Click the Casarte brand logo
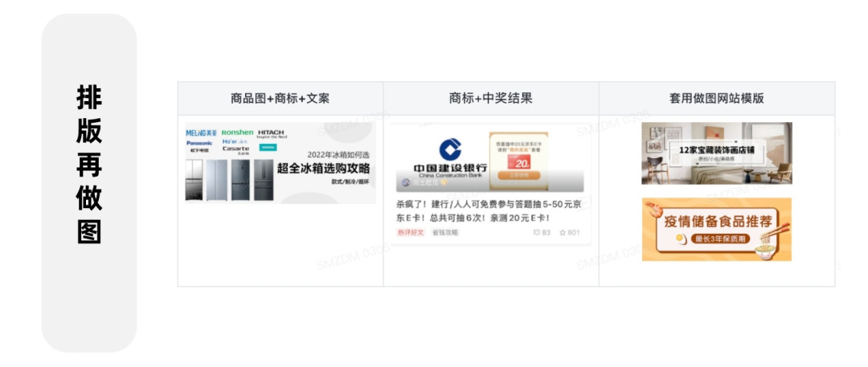The height and width of the screenshot is (367, 868). (x=235, y=149)
